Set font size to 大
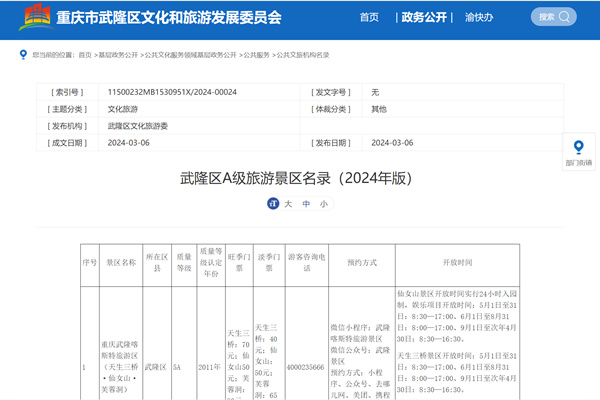The width and height of the screenshot is (600, 400). point(288,204)
